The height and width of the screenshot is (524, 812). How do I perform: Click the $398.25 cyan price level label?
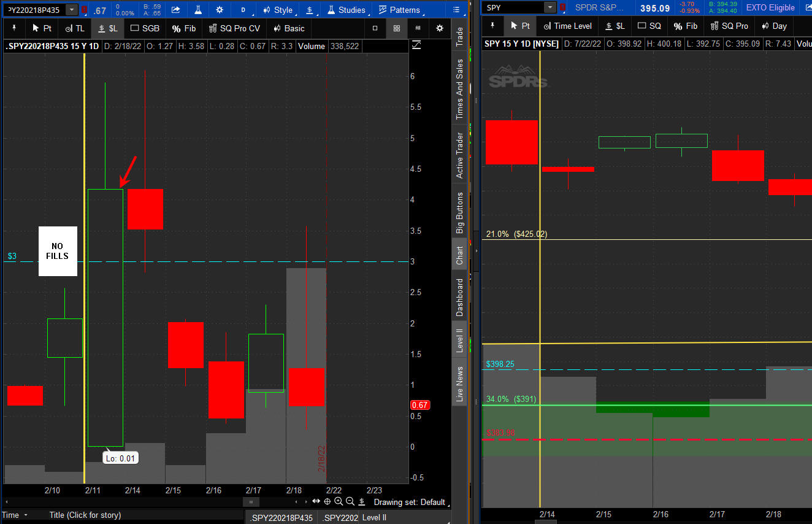click(x=500, y=364)
